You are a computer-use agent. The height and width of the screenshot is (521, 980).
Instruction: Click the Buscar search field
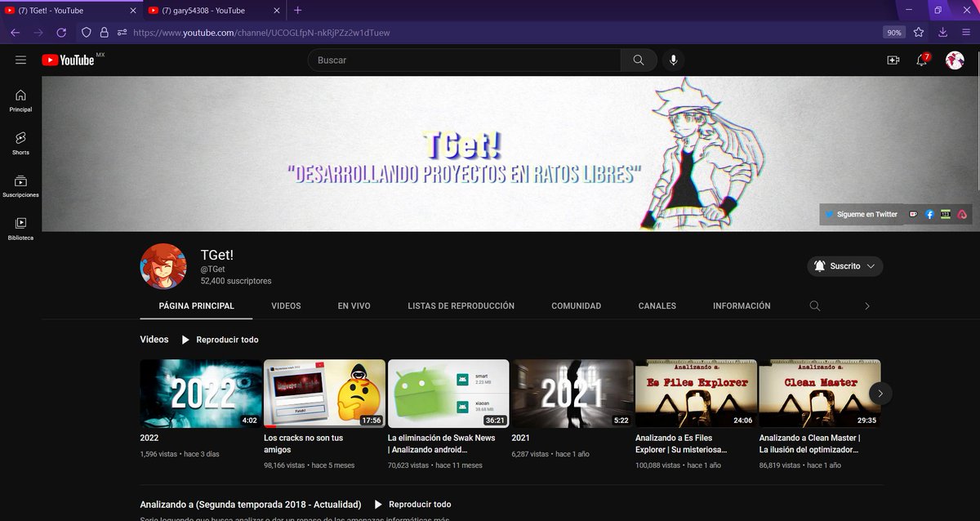465,60
